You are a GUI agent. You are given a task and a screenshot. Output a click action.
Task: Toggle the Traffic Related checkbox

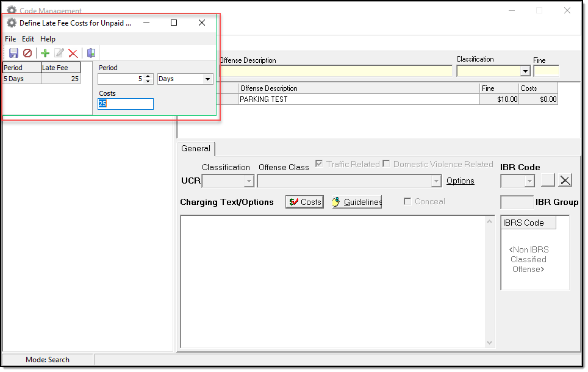click(319, 164)
